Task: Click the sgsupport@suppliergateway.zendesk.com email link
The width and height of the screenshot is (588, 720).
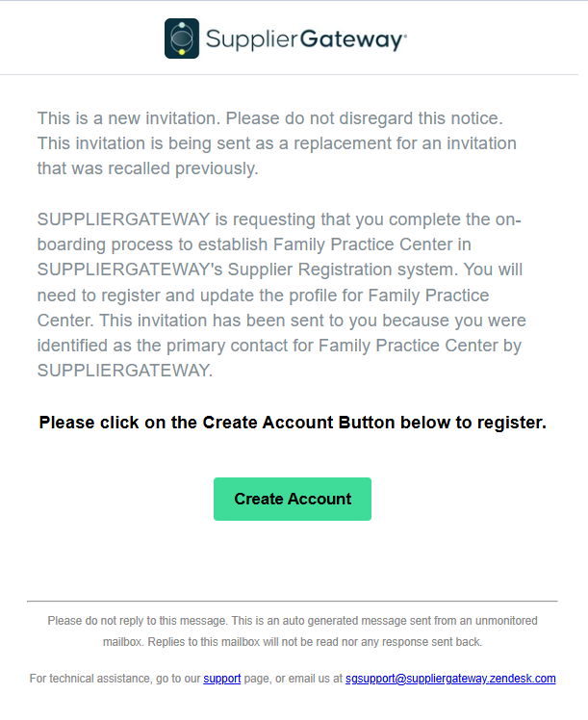Action: (x=450, y=679)
